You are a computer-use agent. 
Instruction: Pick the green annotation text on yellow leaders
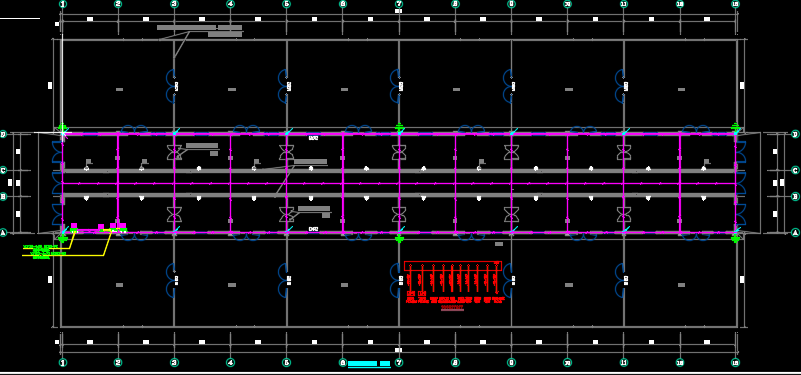click(44, 252)
